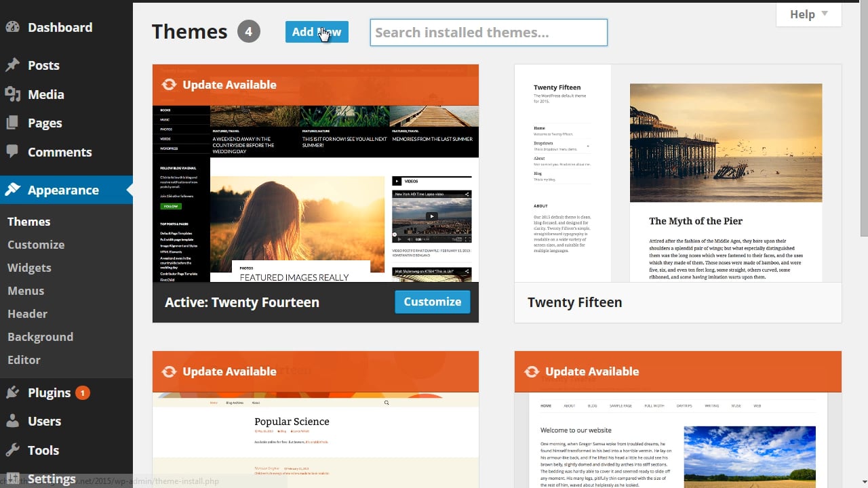
Task: Click the Posts pushpin icon
Action: point(13,64)
